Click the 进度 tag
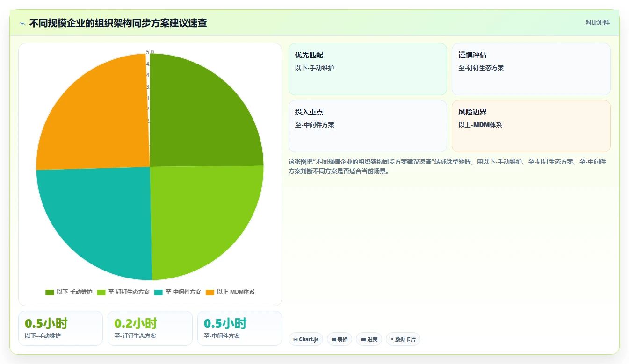629x364 pixels. tap(369, 339)
